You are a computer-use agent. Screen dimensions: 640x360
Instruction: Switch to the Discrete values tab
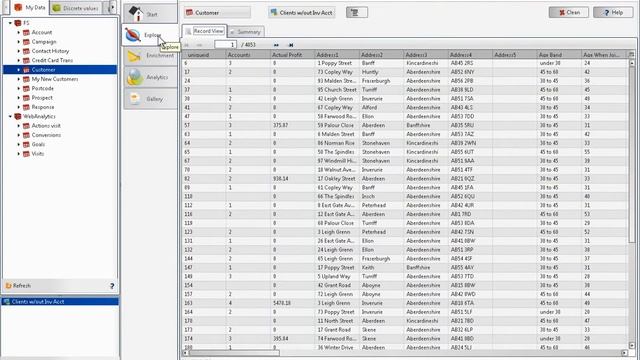tap(76, 8)
